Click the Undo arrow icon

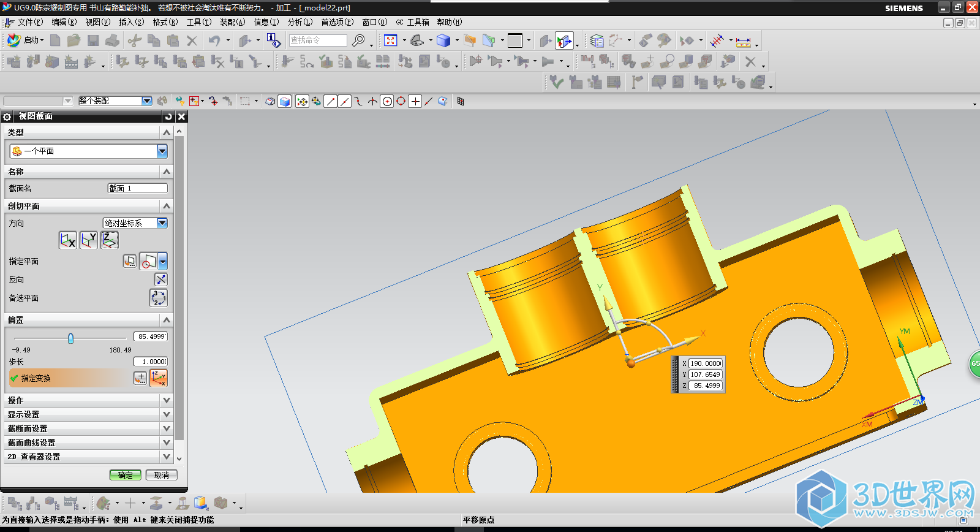pyautogui.click(x=214, y=40)
